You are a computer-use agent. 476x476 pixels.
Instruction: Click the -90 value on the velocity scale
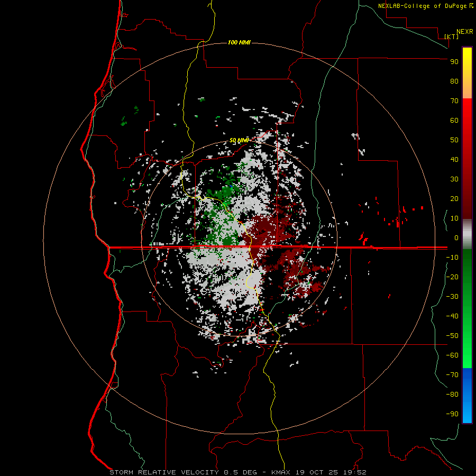click(x=452, y=414)
